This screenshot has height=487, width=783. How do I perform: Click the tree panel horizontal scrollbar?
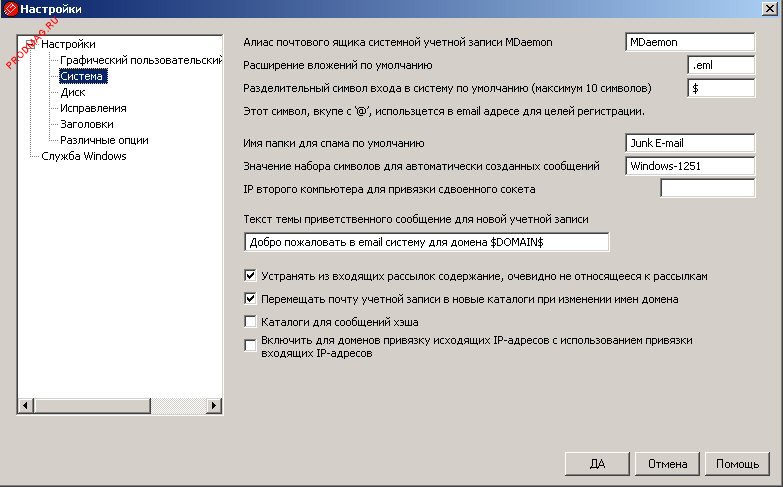(120, 406)
